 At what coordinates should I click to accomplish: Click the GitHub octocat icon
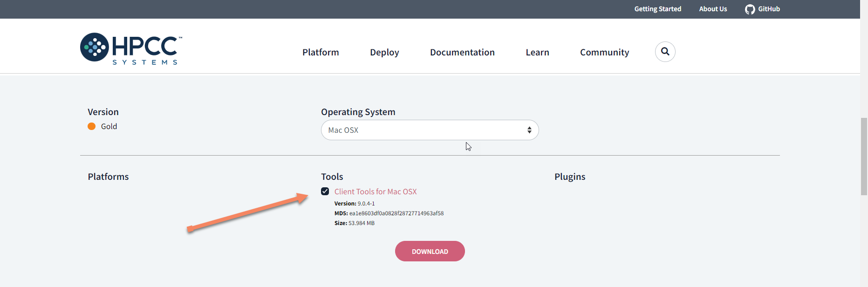750,9
